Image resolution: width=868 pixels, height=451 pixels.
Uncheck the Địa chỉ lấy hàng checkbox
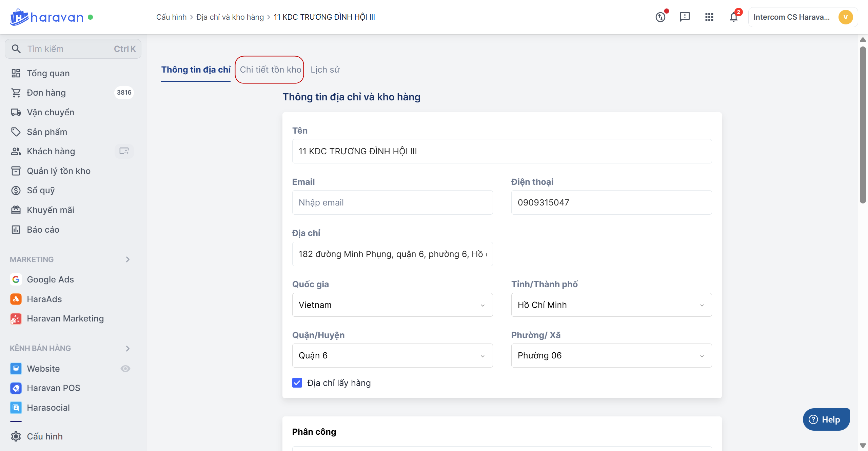[297, 383]
